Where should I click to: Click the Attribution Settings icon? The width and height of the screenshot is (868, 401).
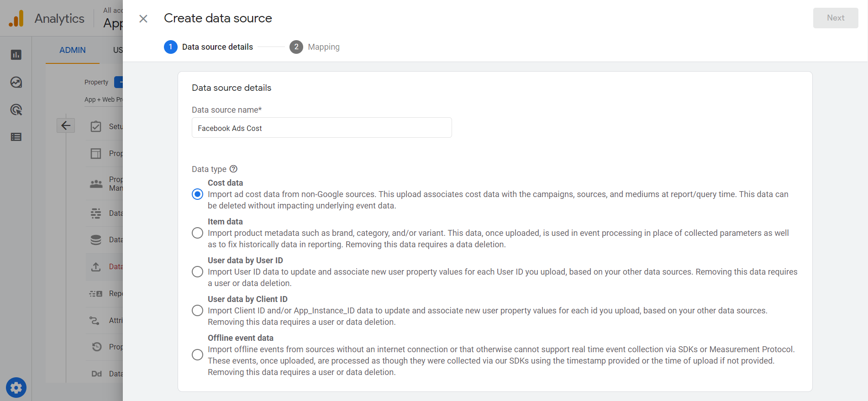[95, 320]
